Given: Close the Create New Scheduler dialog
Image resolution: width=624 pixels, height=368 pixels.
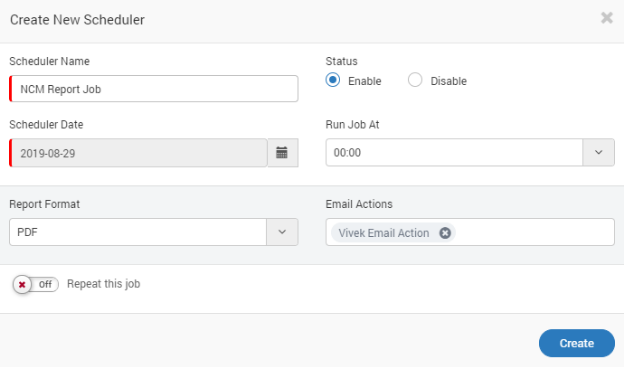Looking at the screenshot, I should pos(606,18).
